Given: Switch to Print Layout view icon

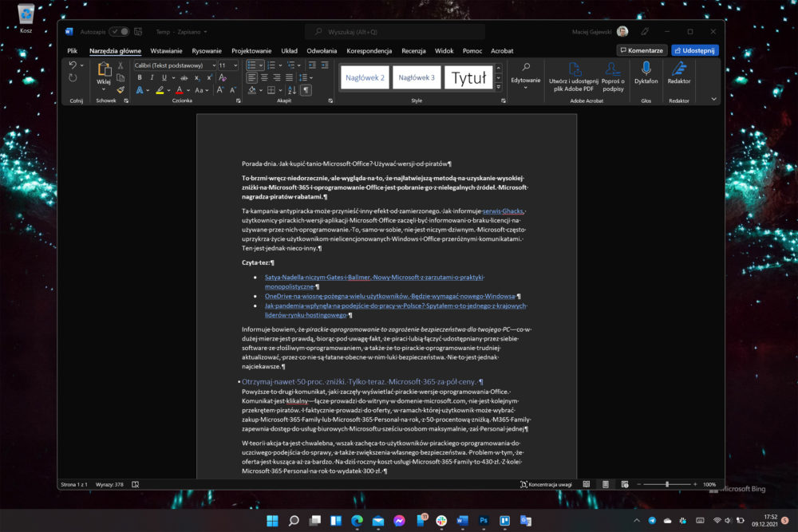Looking at the screenshot, I should [606, 485].
